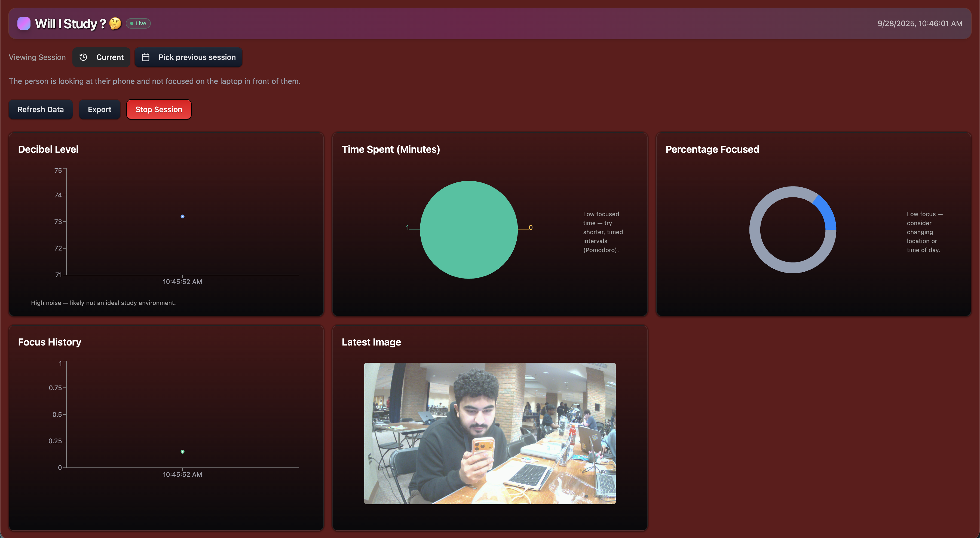The width and height of the screenshot is (980, 538).
Task: Open the Pick previous session picker
Action: click(189, 57)
